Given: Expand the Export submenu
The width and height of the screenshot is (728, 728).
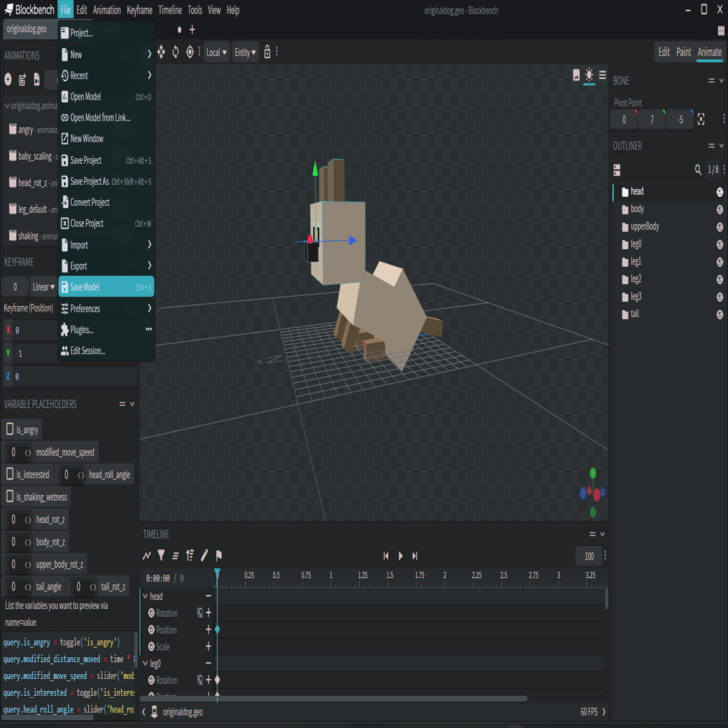Looking at the screenshot, I should coord(106,265).
